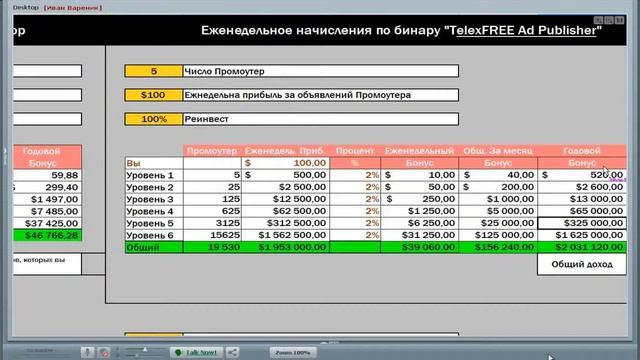The height and width of the screenshot is (360, 640).
Task: Select the yellow 100% reinvest cell
Action: pos(154,119)
